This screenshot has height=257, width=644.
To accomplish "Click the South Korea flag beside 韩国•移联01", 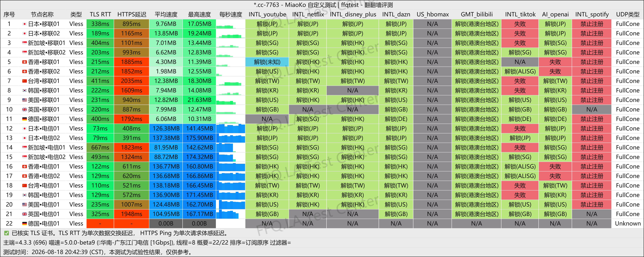I will point(24,90).
